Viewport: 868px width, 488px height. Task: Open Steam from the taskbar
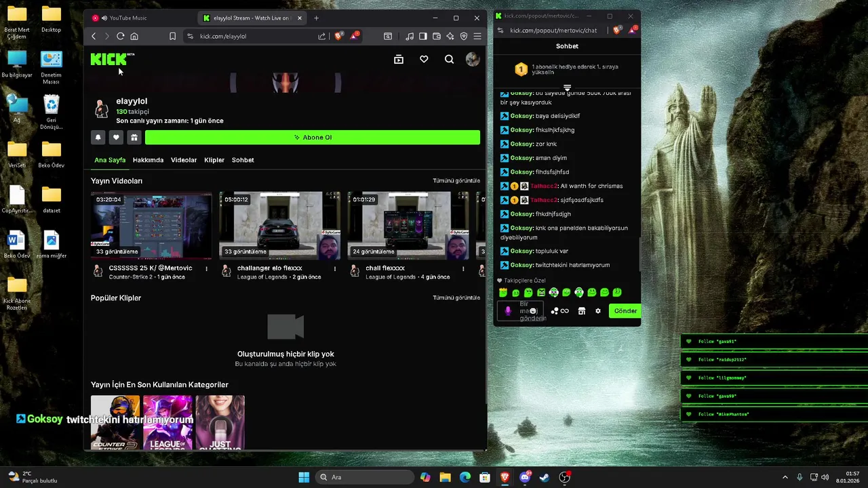[545, 477]
